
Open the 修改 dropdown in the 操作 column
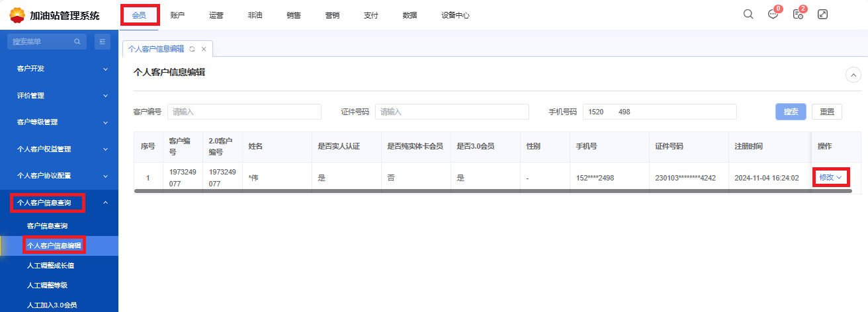[x=830, y=177]
